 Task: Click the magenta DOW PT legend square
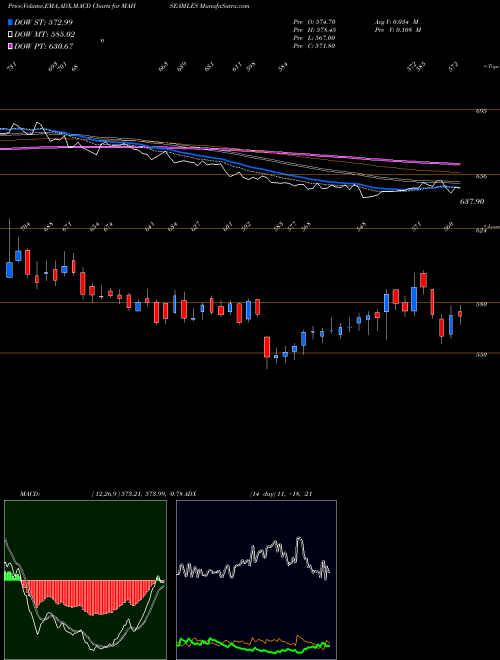coord(10,46)
